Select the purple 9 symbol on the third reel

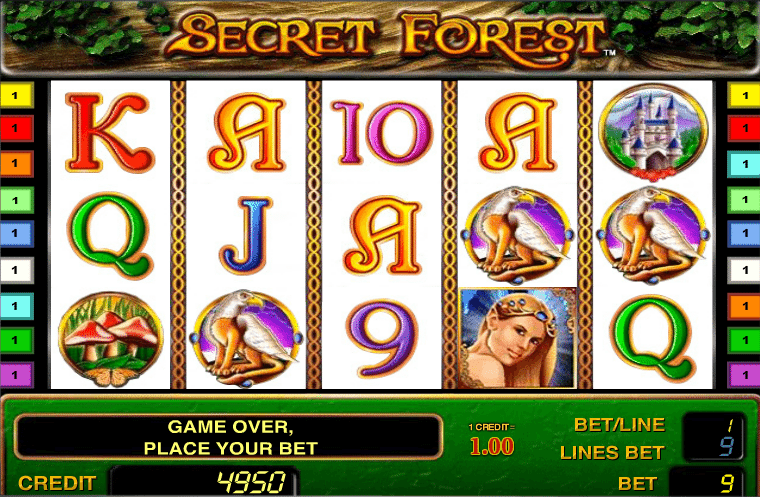point(382,339)
